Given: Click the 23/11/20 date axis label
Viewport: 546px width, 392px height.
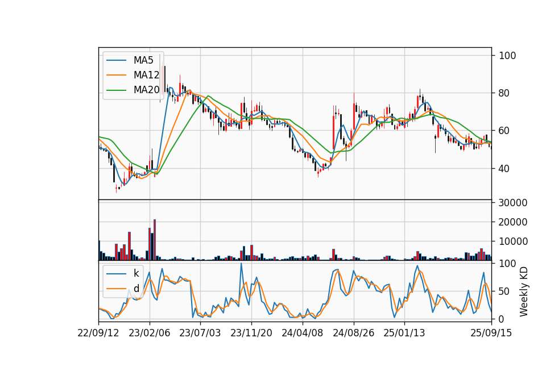Looking at the screenshot, I should [x=251, y=333].
